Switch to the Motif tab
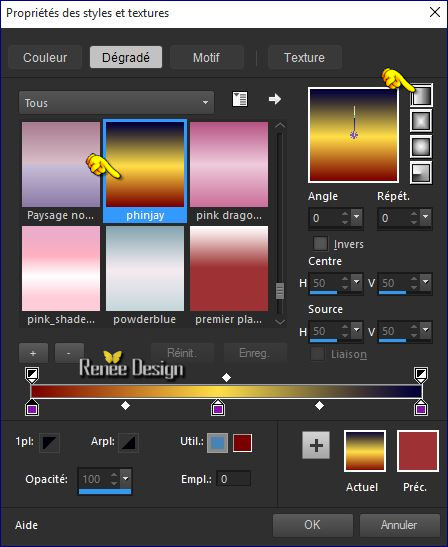This screenshot has height=547, width=448. pos(206,57)
